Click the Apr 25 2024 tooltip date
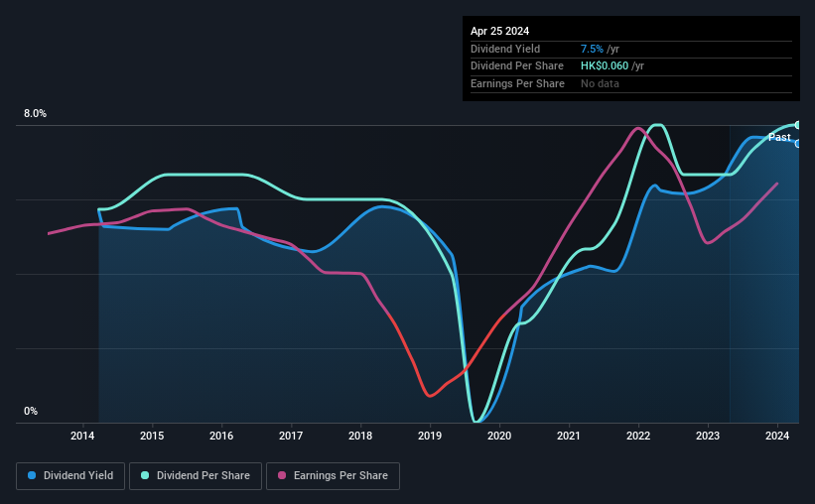 point(499,31)
